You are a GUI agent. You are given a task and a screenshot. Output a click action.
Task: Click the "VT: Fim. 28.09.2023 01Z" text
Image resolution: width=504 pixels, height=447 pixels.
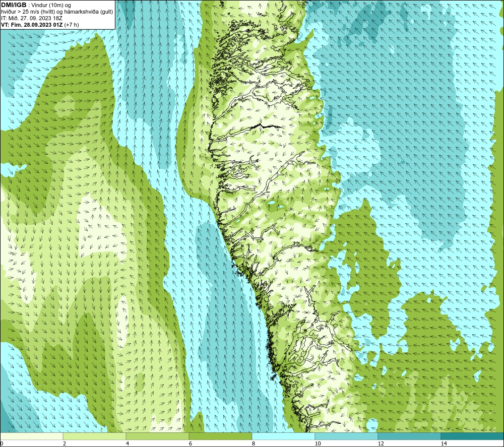tap(32, 25)
